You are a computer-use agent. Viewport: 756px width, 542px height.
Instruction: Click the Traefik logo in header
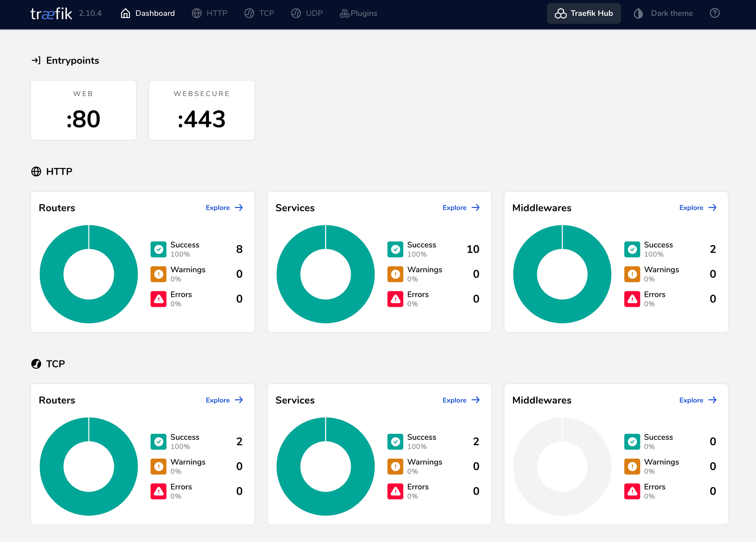click(51, 14)
